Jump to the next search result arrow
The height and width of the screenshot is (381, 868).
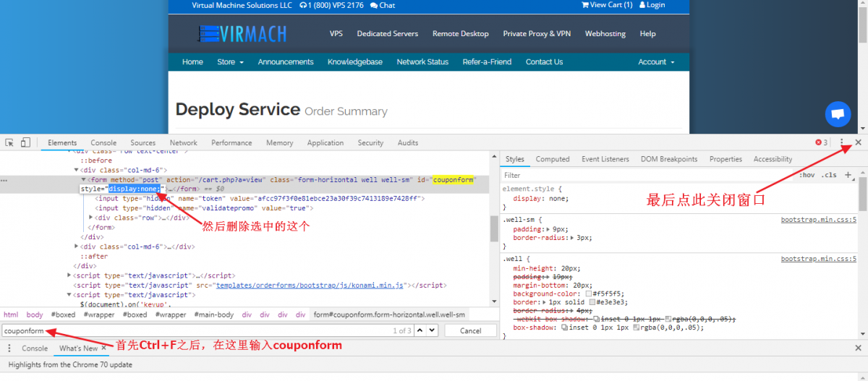(x=433, y=330)
